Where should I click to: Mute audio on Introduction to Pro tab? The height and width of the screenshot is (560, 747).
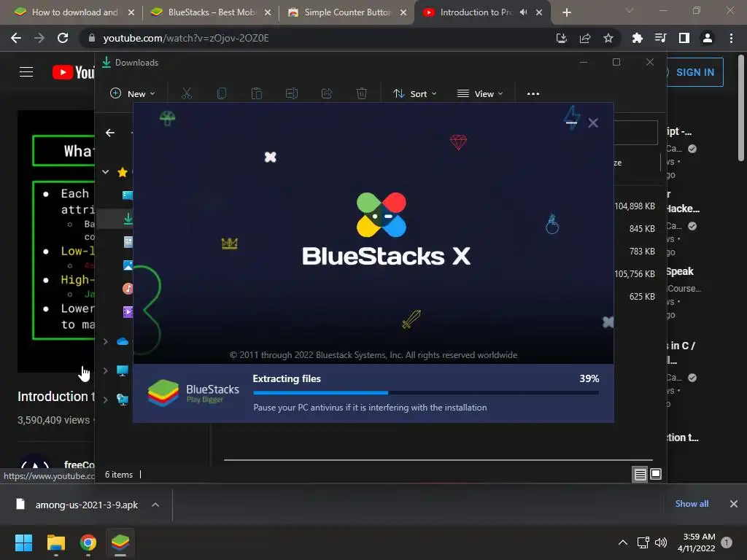click(x=523, y=12)
